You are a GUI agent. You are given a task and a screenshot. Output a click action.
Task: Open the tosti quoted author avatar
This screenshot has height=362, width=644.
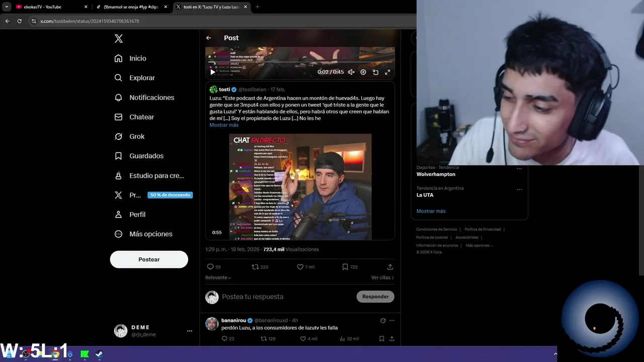(x=213, y=89)
